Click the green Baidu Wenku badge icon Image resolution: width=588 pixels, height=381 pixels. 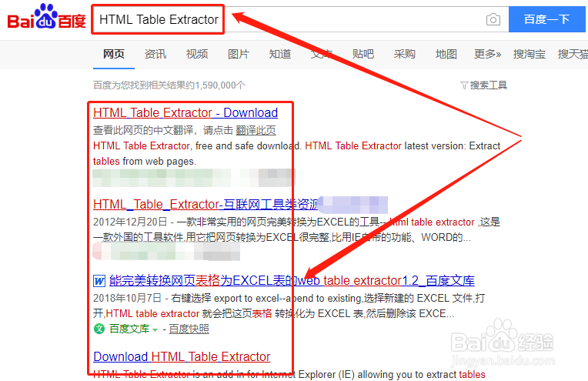pos(99,329)
